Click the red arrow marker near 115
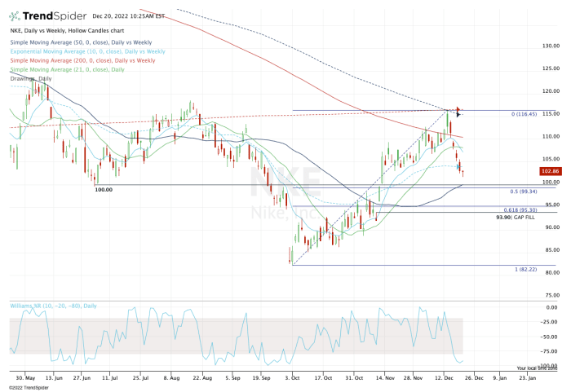Viewport: 571px width, 392px height. point(458,109)
